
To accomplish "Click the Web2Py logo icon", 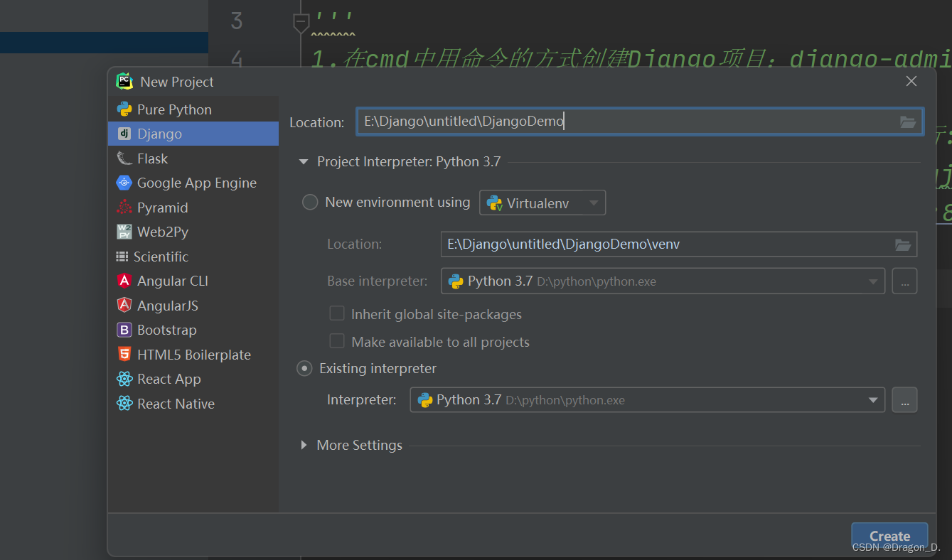I will pos(124,232).
